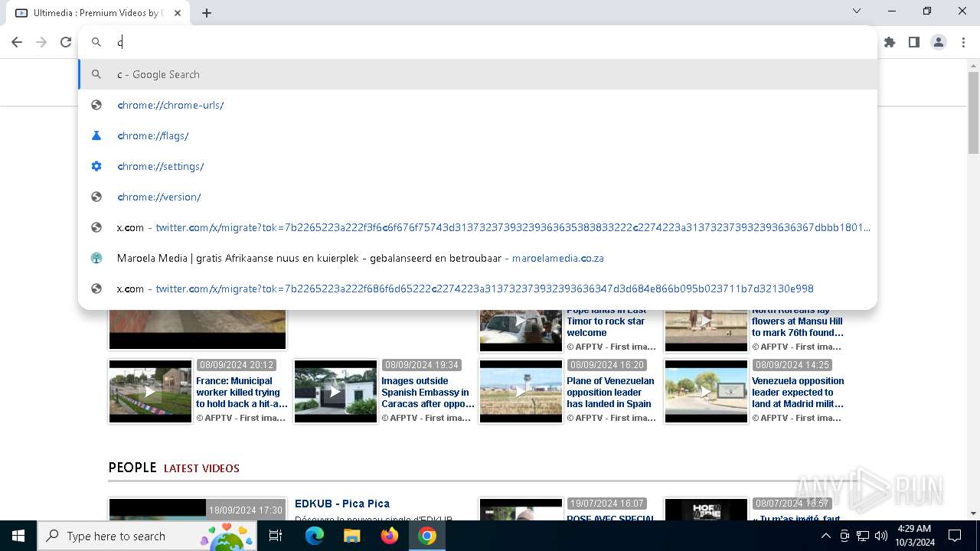This screenshot has height=551, width=980.
Task: Switch to Chrome on taskbar
Action: [x=427, y=536]
